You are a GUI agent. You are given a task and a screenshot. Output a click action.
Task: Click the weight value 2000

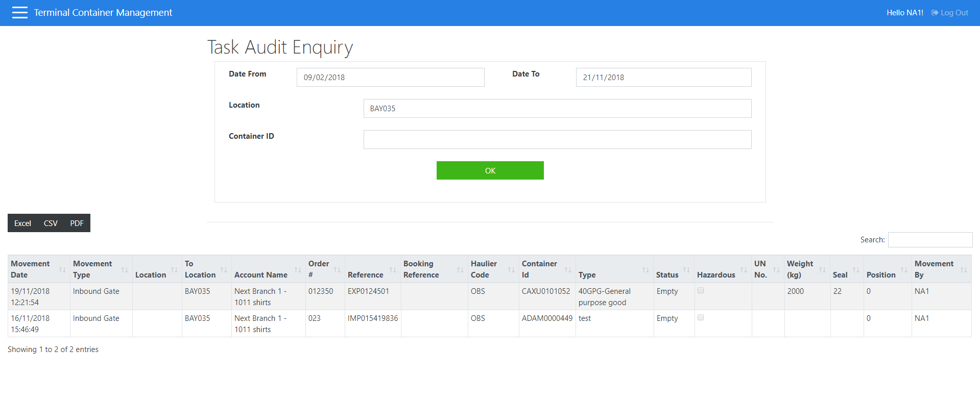[x=796, y=291]
